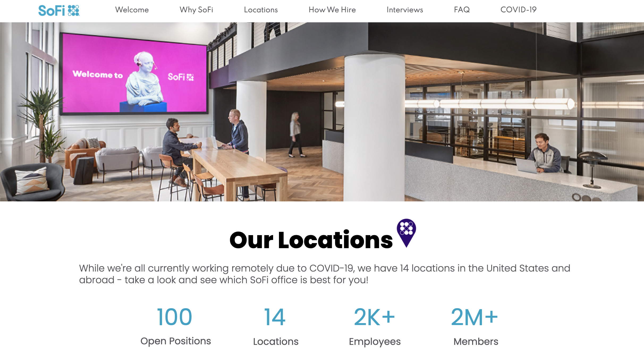Image resolution: width=644 pixels, height=364 pixels.
Task: Select the FAQ navigation tab
Action: coord(461,10)
